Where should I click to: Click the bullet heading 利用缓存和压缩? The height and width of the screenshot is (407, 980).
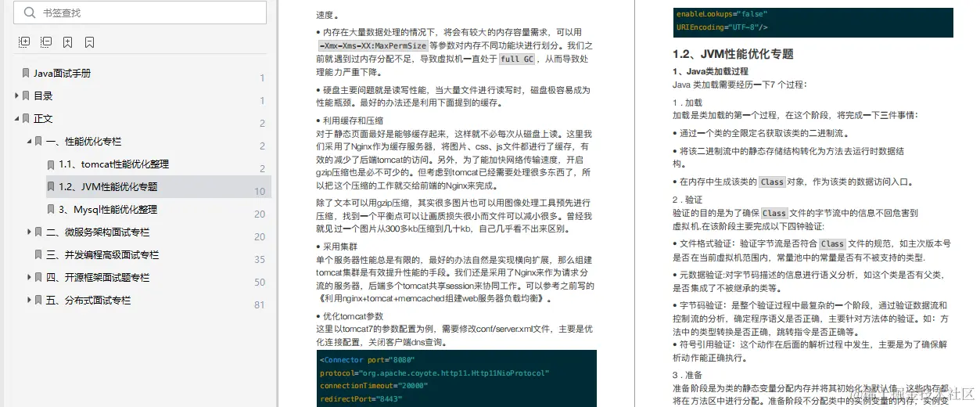tap(353, 121)
